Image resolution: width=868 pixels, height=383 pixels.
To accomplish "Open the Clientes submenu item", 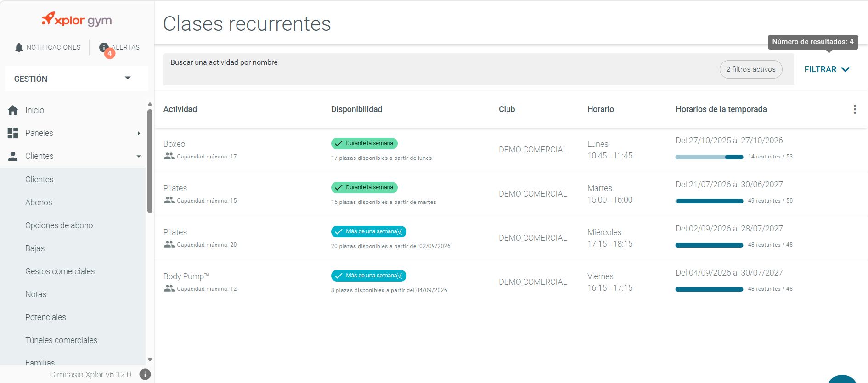I will 39,180.
